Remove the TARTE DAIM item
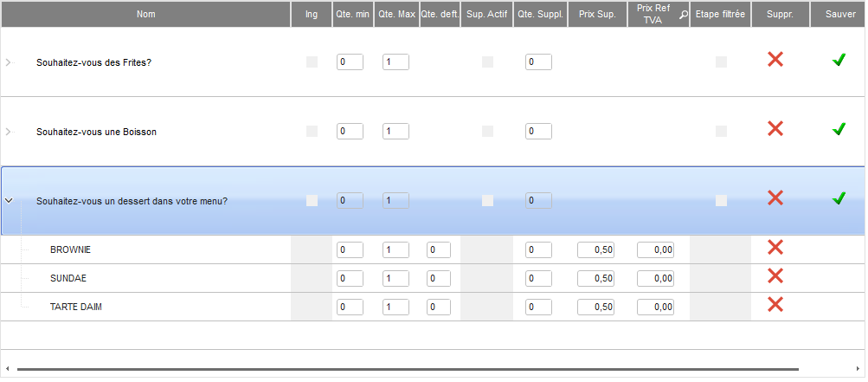The image size is (868, 382). point(775,304)
